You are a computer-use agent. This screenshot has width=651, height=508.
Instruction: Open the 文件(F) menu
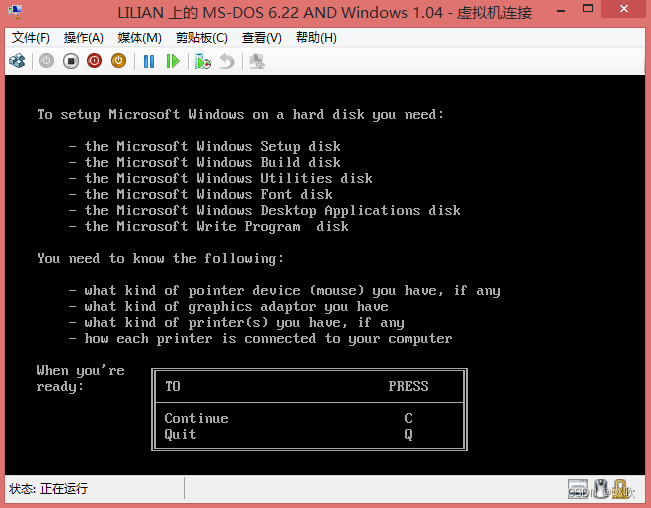coord(31,38)
